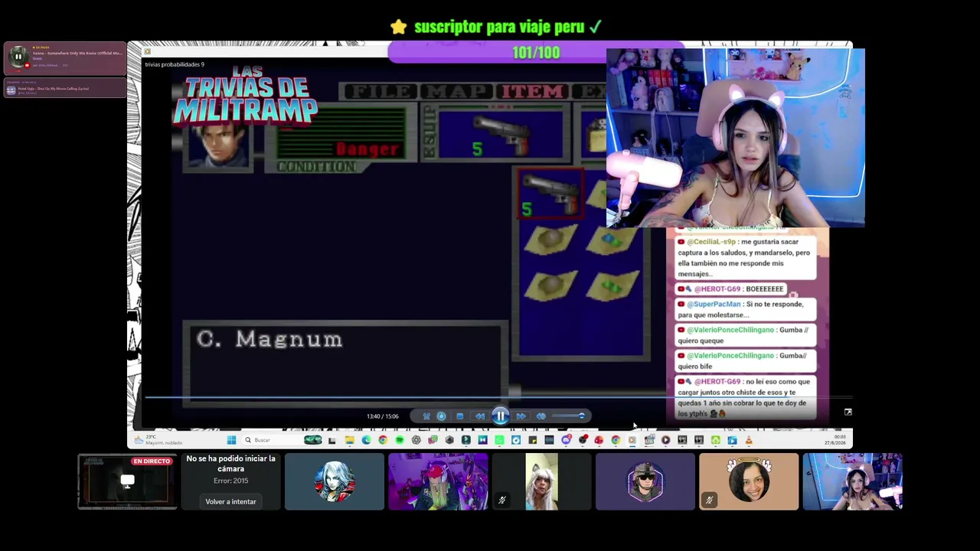Viewport: 980px width, 551px height.
Task: Click @SuperPacMan username in chat
Action: coord(714,305)
